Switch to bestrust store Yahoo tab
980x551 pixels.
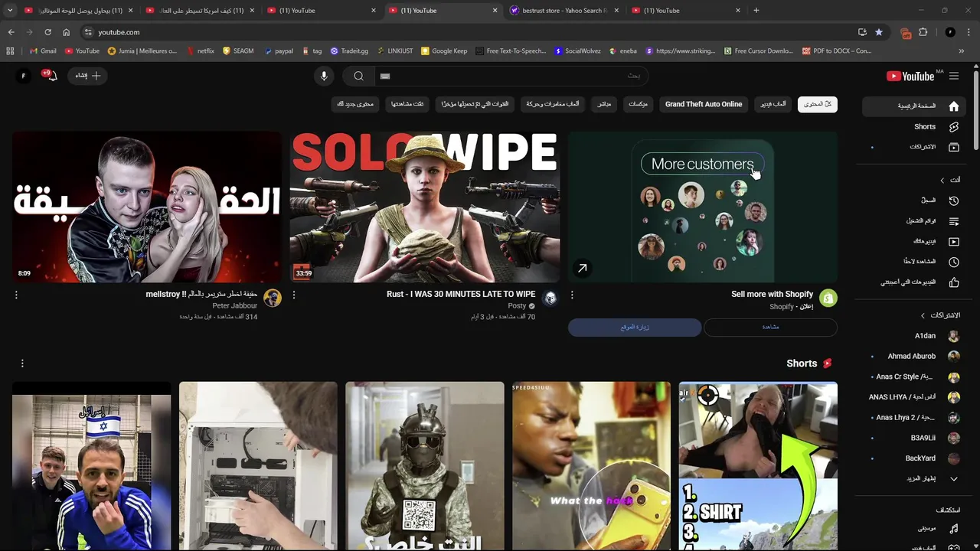point(564,11)
